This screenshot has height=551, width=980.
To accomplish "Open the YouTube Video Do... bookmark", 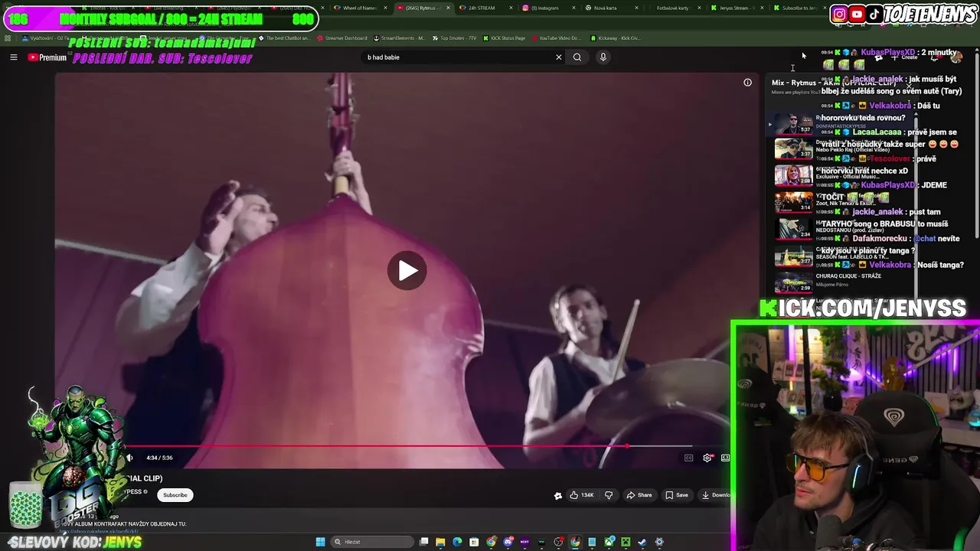I will 556,37.
